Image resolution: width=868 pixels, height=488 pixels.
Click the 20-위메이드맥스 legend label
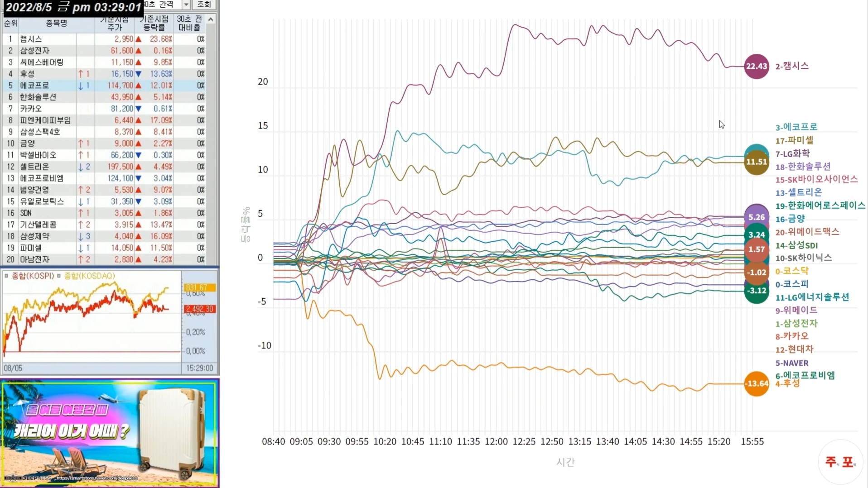pos(807,232)
